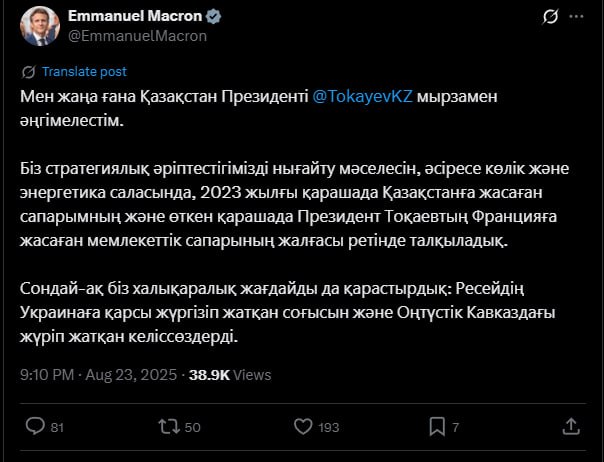The height and width of the screenshot is (462, 604).
Task: Click the 9:10 PM timestamp
Action: point(47,375)
